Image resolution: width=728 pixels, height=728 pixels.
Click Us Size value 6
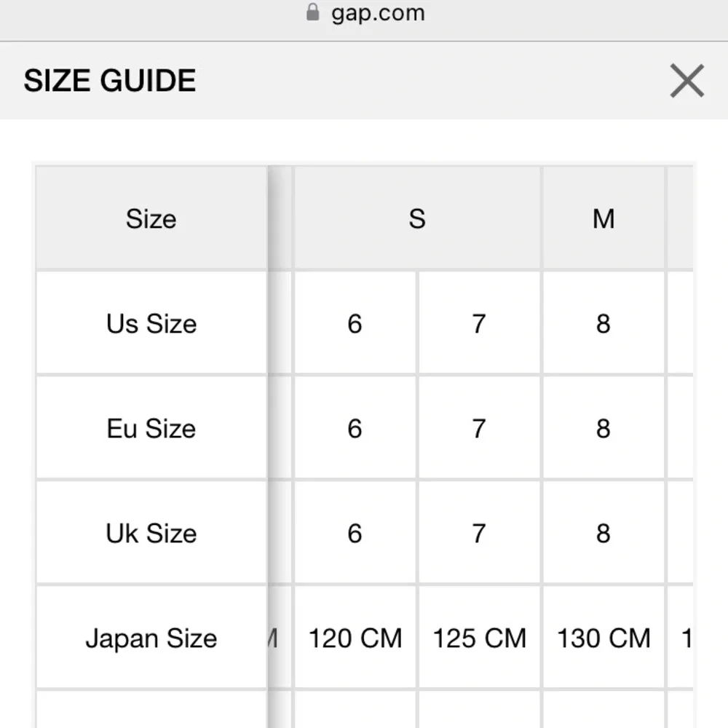point(355,323)
